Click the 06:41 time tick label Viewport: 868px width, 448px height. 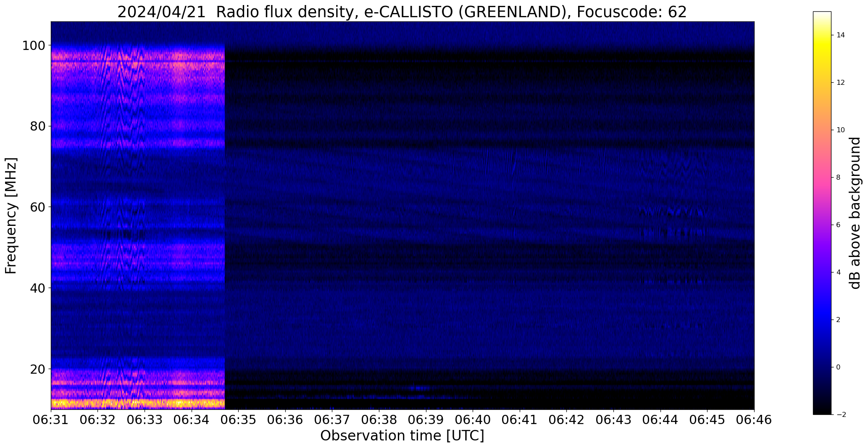click(520, 420)
